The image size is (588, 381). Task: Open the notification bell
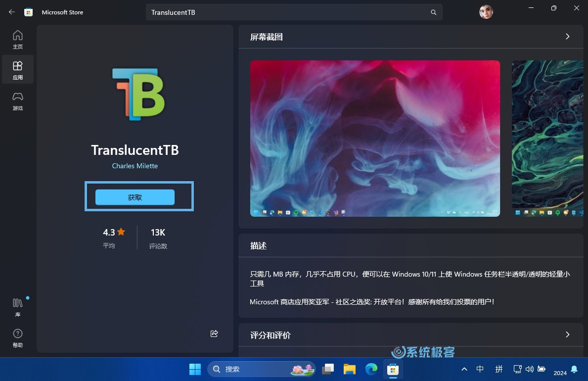574,369
